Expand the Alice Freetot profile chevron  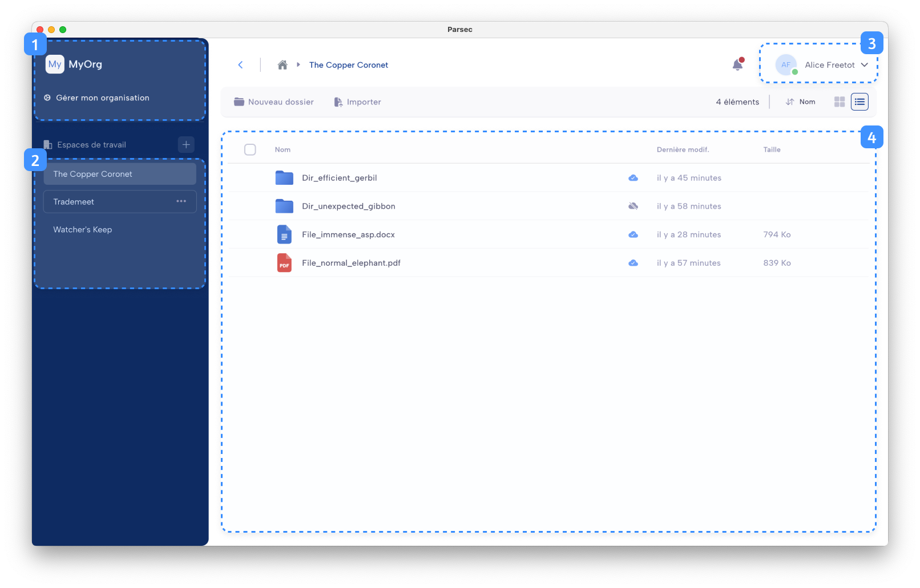pyautogui.click(x=865, y=65)
